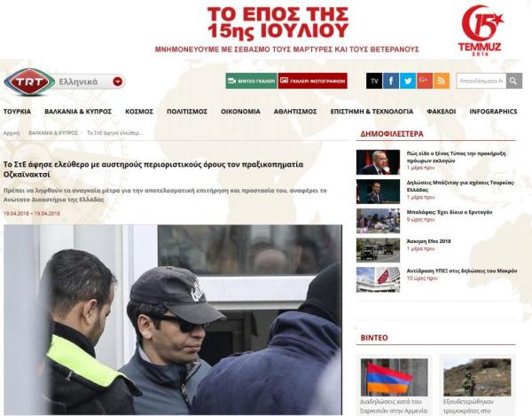Click the search magnifier button
Image resolution: width=532 pixels, height=416 pixels.
pyautogui.click(x=514, y=81)
